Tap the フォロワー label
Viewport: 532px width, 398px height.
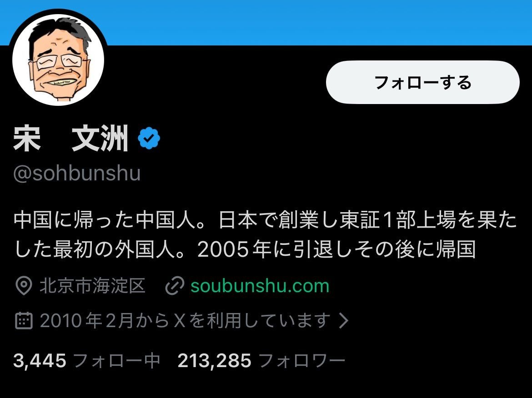[301, 360]
